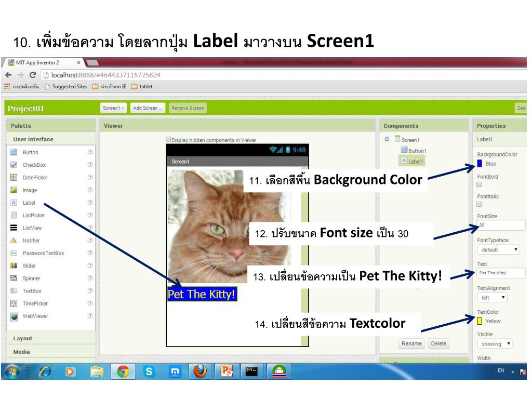Expand the Layout palette section
Viewport: 532px width, 399px height.
[51, 338]
